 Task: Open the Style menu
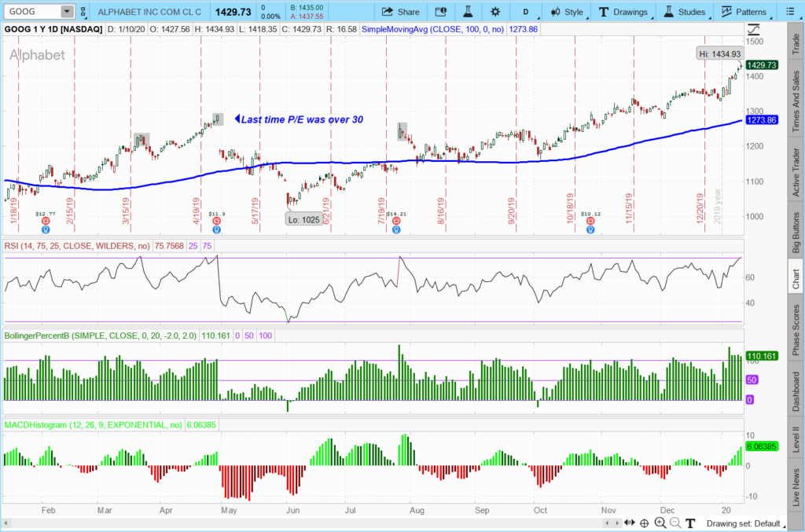tap(567, 12)
